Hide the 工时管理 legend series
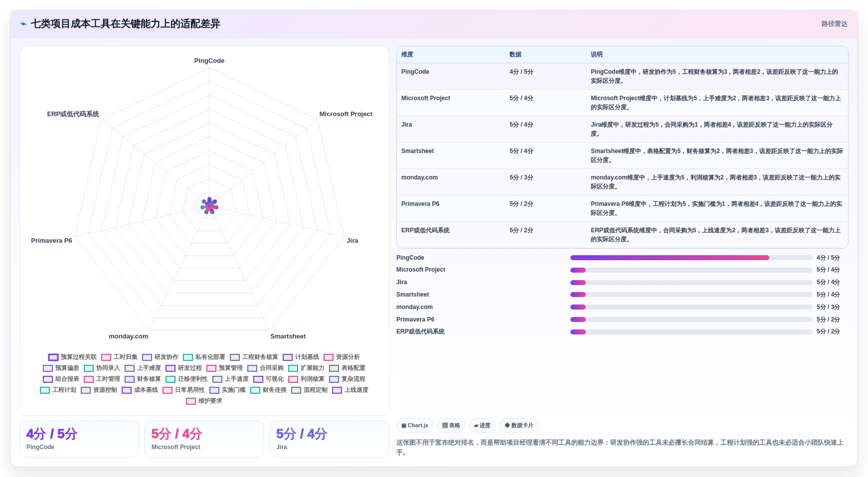Screen dimensions: 868x477 pyautogui.click(x=102, y=379)
